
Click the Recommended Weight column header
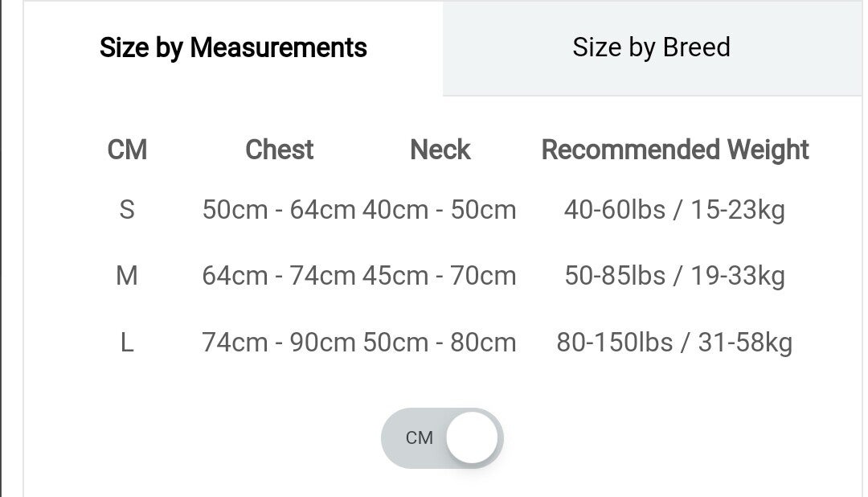click(x=675, y=150)
